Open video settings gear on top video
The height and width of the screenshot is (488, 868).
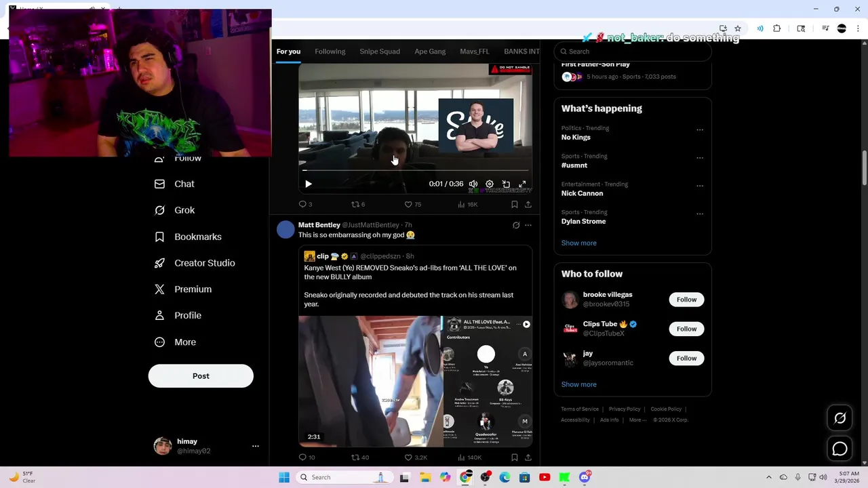click(x=490, y=184)
